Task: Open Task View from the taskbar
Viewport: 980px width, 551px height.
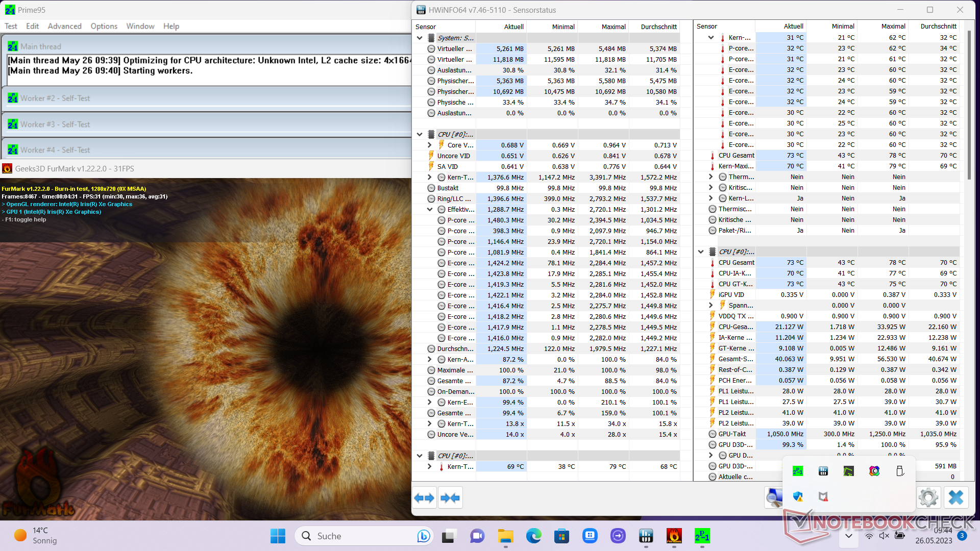Action: 449,536
